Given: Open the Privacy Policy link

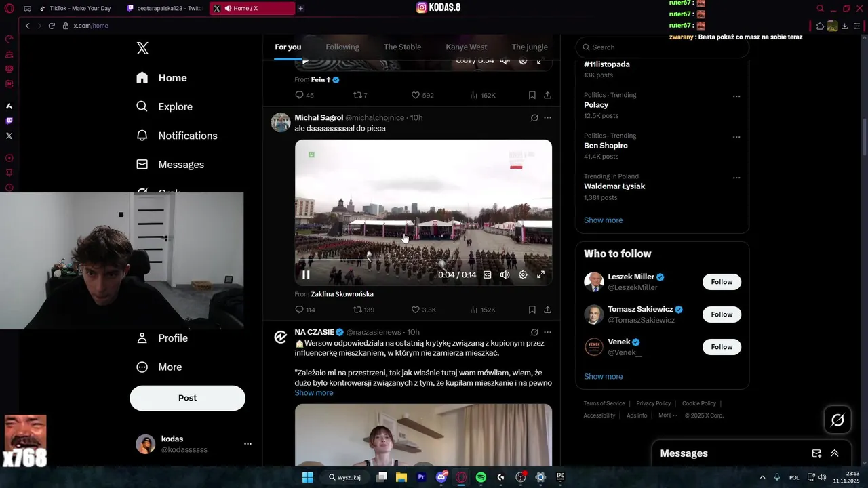Looking at the screenshot, I should 653,403.
